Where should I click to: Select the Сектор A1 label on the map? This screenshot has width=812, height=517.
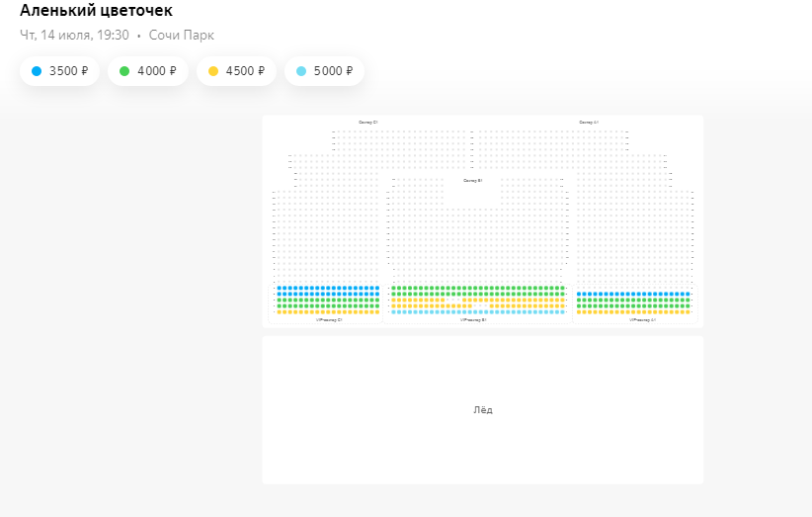(589, 122)
